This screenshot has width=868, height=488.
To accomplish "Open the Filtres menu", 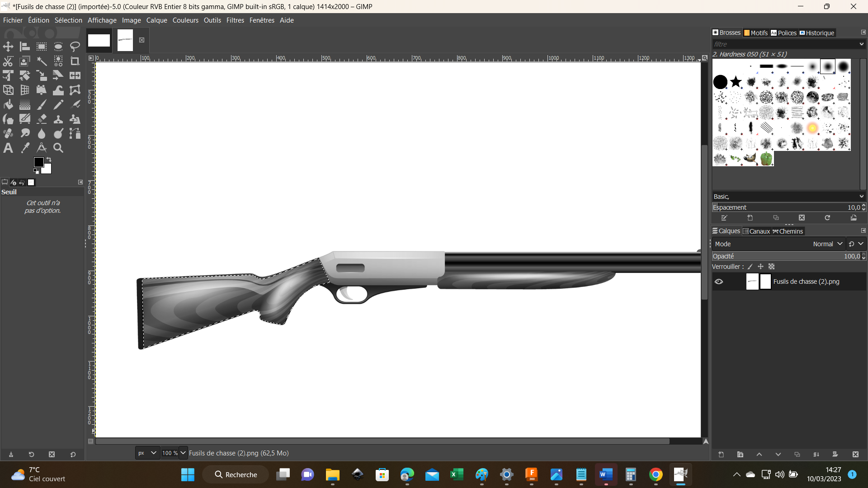I will (235, 20).
